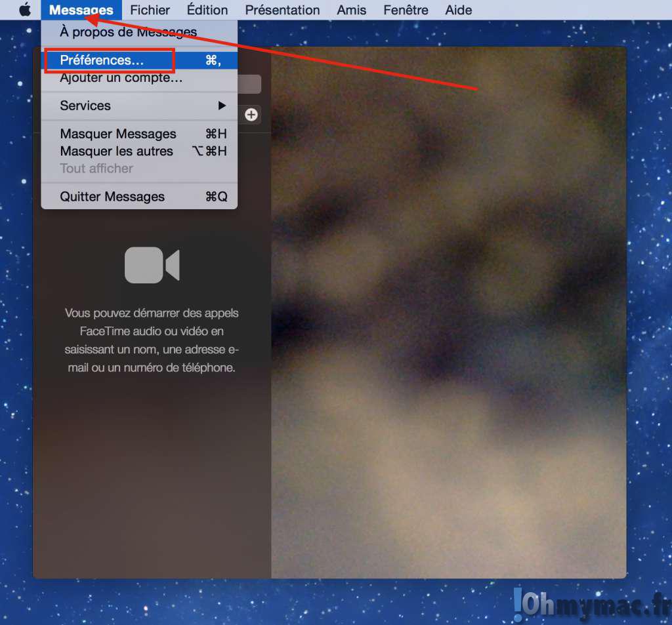Click the plus add contact button
Image resolution: width=672 pixels, height=625 pixels.
(x=251, y=114)
